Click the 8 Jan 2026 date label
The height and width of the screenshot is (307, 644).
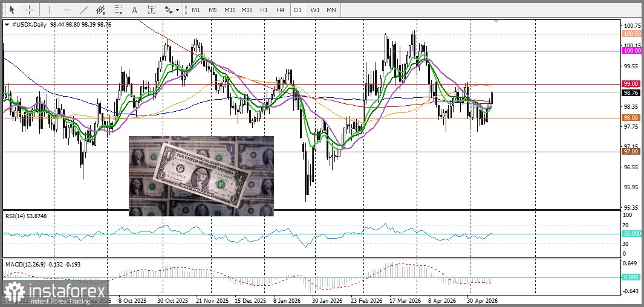[x=287, y=301]
